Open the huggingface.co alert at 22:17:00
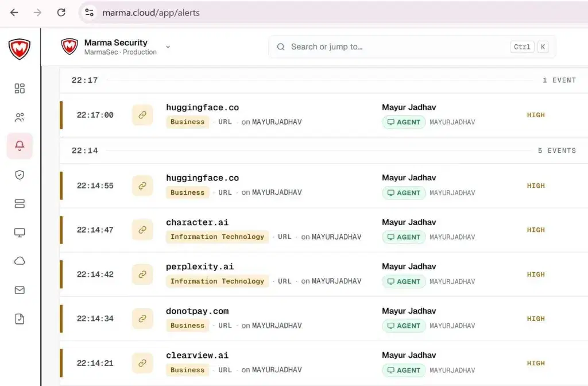Viewport: 588px width, 386px height. pos(203,107)
